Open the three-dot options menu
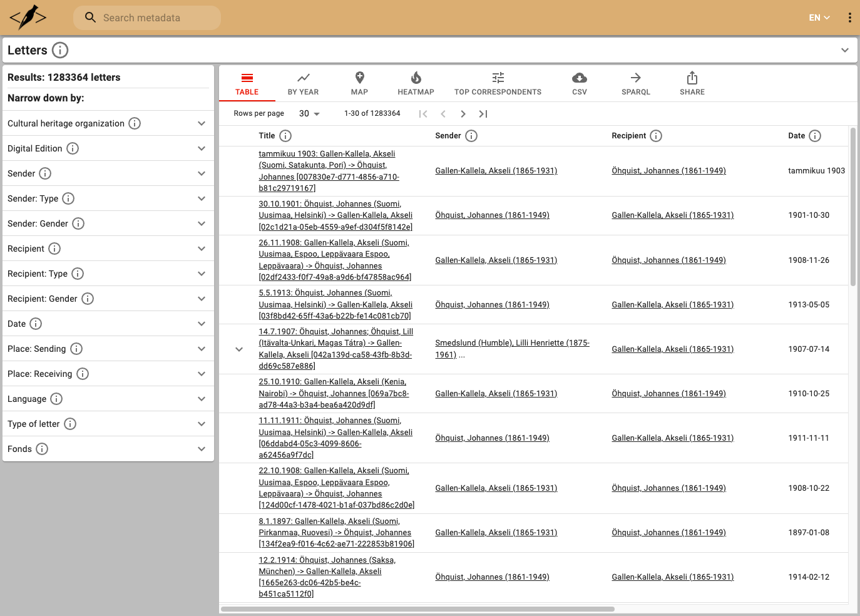860x616 pixels. point(849,18)
